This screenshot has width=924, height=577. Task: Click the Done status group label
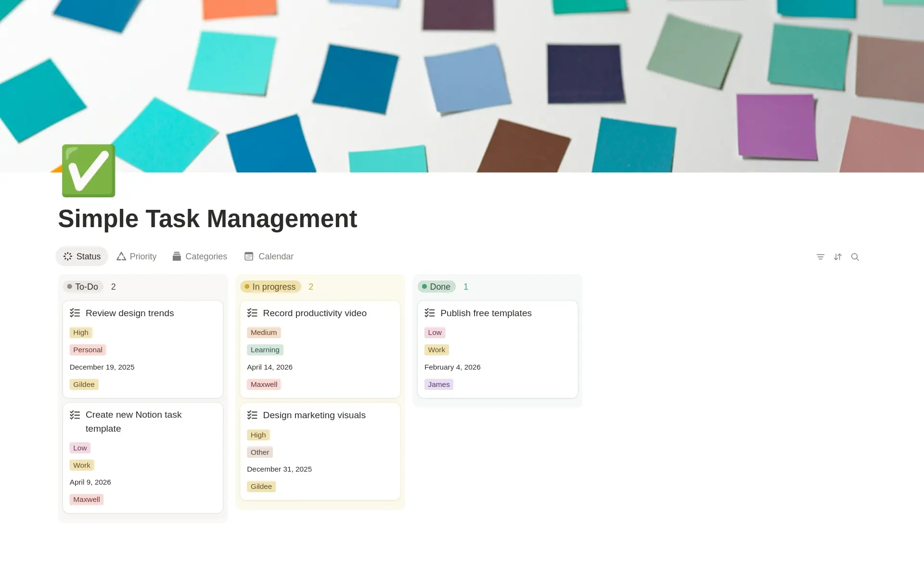436,287
